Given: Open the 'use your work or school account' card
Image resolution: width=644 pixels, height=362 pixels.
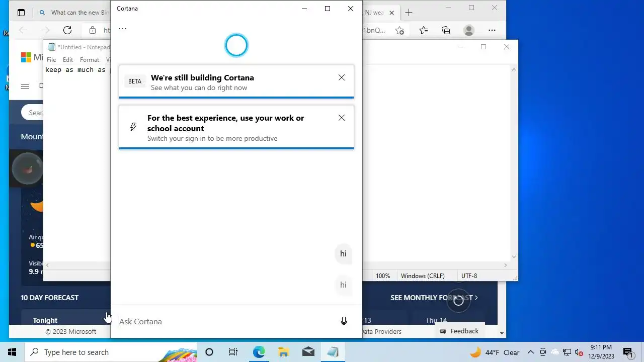Looking at the screenshot, I should (x=236, y=127).
